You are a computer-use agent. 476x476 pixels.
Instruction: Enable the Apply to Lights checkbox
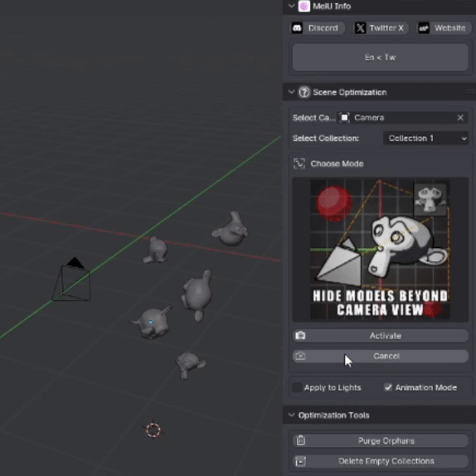(297, 387)
